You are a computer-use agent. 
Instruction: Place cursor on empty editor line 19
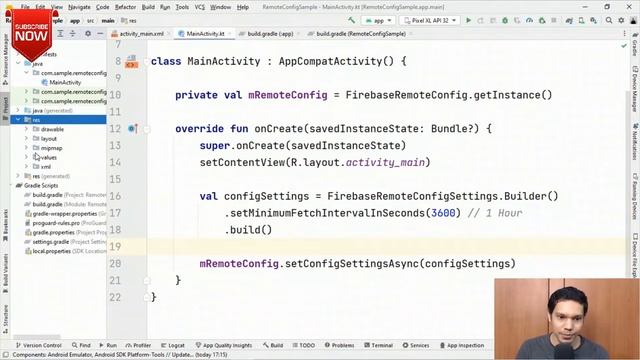tap(386, 247)
